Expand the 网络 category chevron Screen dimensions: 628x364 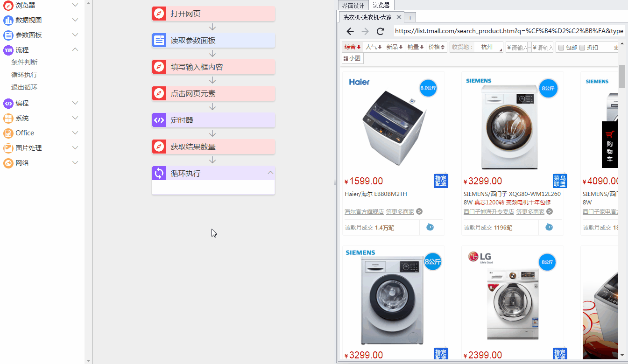[75, 163]
